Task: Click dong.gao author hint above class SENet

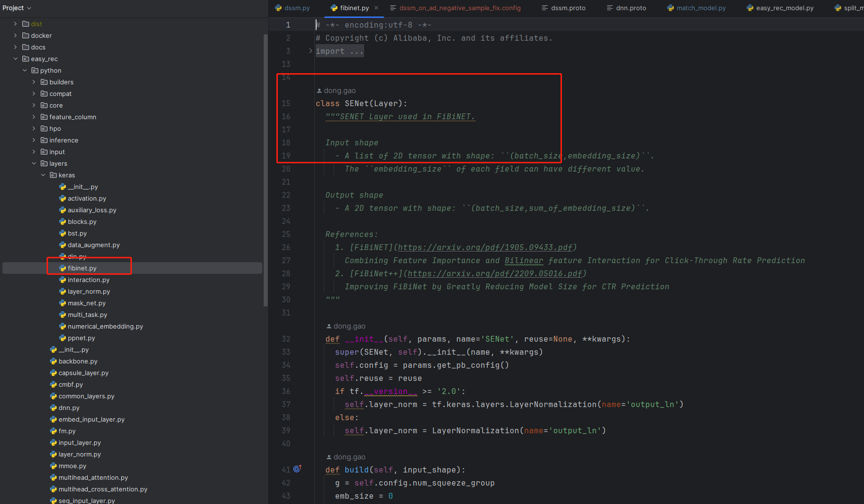Action: click(x=336, y=91)
